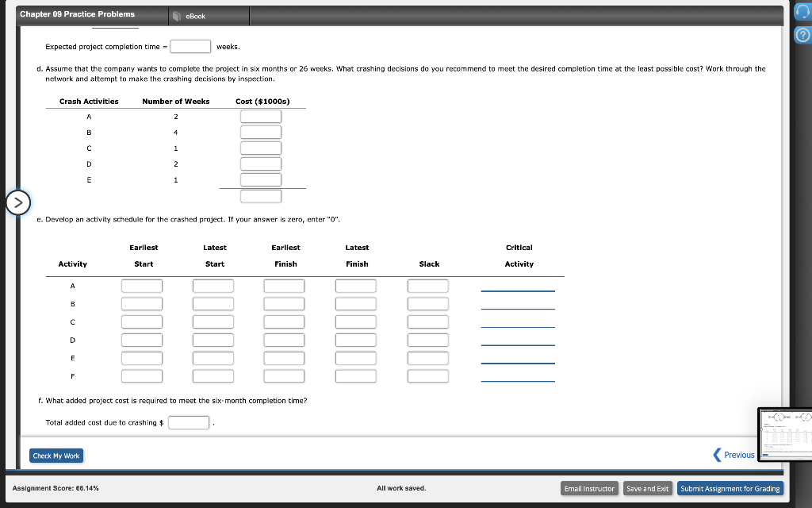812x508 pixels.
Task: Select Earliest Finish field for activity C
Action: coord(284,322)
